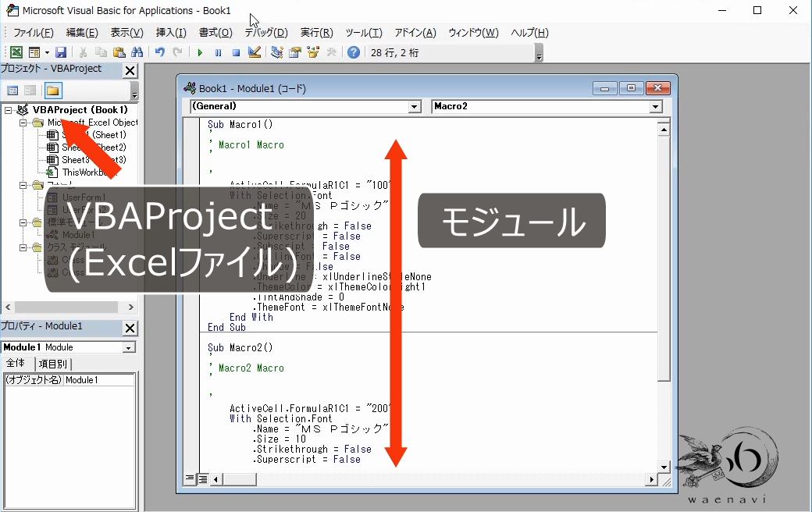The width and height of the screenshot is (812, 512).
Task: Collapse the Microsoft Excel Objects folder
Action: click(x=23, y=123)
